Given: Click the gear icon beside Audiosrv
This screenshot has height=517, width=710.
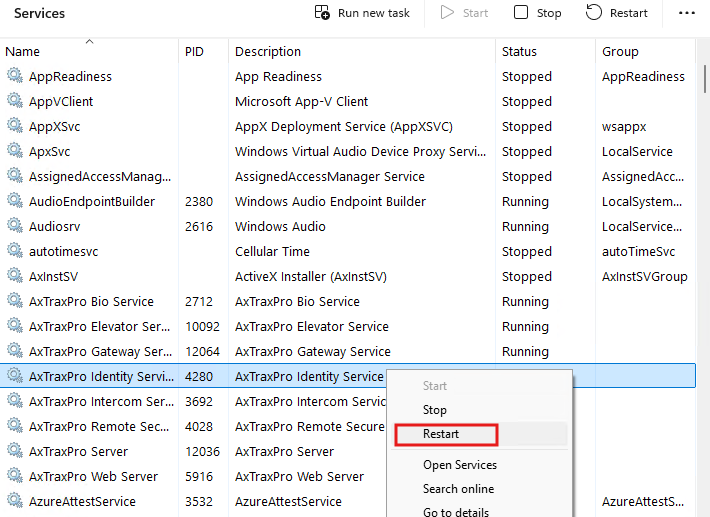Looking at the screenshot, I should pos(14,226).
